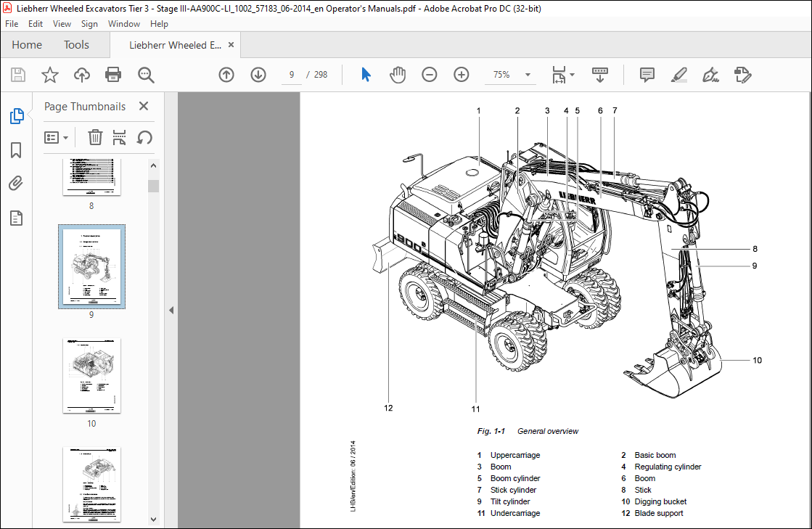Open the scrolling mode keyboard icon

pos(599,75)
